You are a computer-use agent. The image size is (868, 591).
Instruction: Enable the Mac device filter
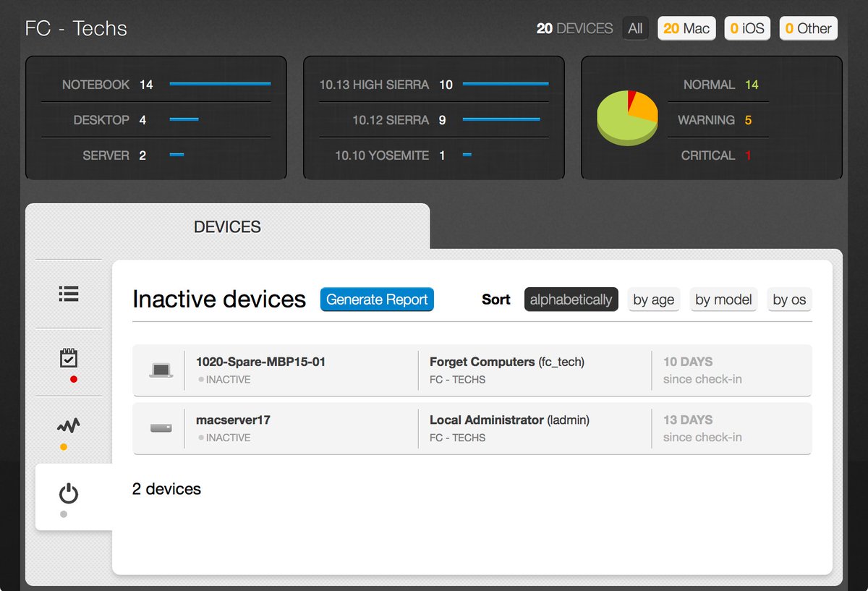point(686,28)
